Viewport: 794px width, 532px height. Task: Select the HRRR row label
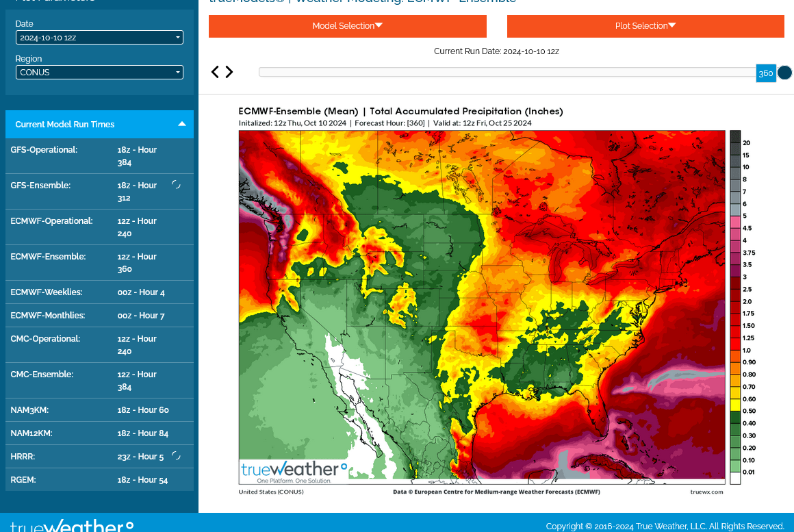click(x=23, y=457)
